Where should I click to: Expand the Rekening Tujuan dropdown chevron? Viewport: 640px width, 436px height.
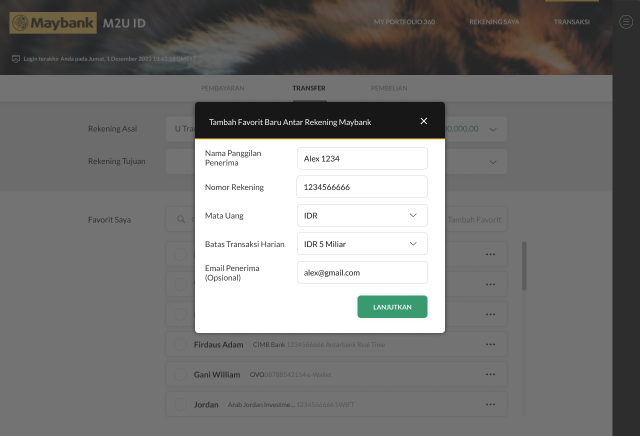pos(493,162)
